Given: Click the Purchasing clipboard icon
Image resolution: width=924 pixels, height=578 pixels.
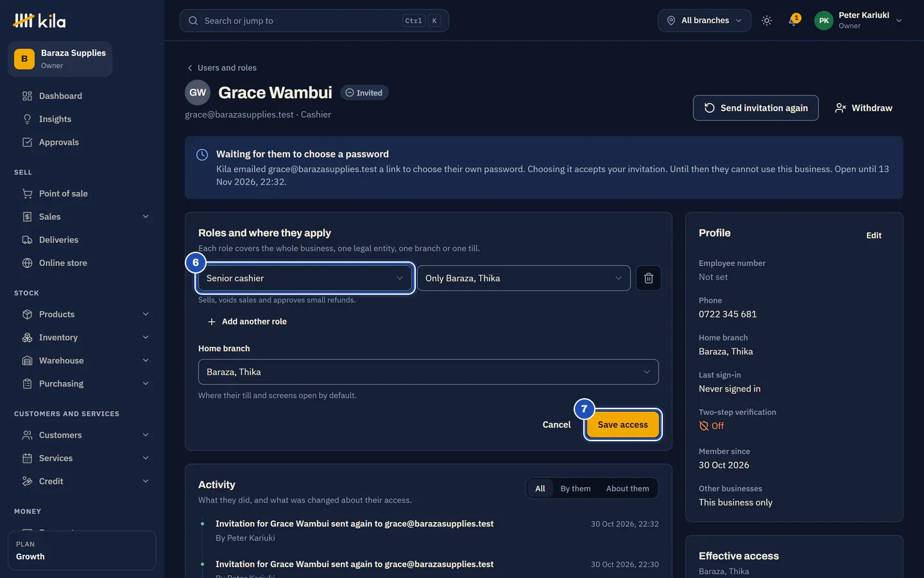Looking at the screenshot, I should point(27,383).
